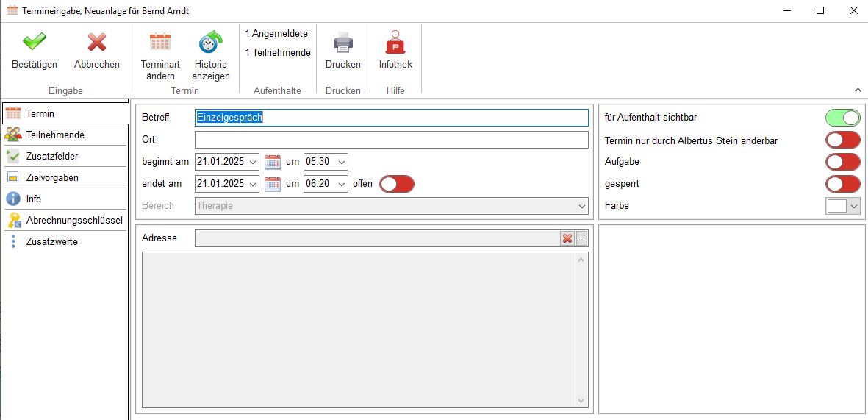Open the 'endet am' date dropdown
This screenshot has height=420, width=868.
[253, 184]
